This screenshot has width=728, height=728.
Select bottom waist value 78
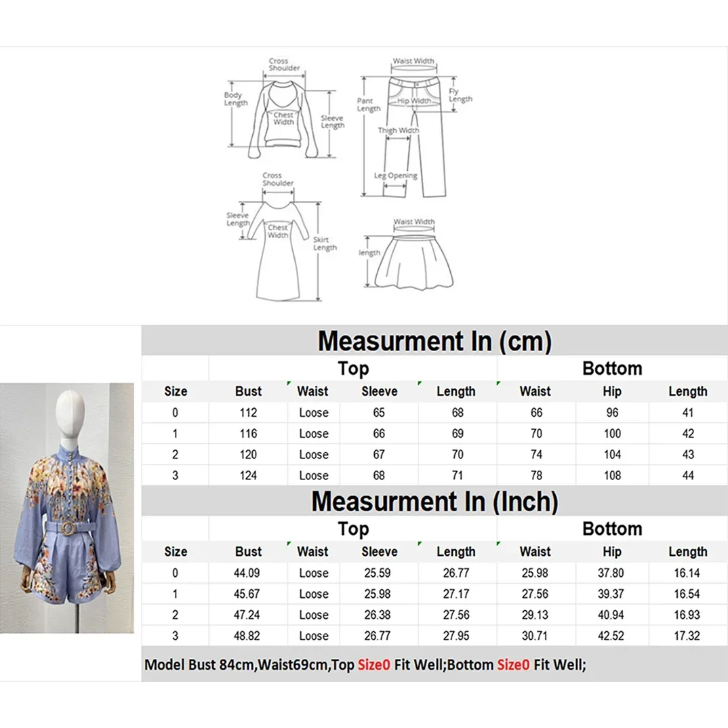pyautogui.click(x=536, y=475)
